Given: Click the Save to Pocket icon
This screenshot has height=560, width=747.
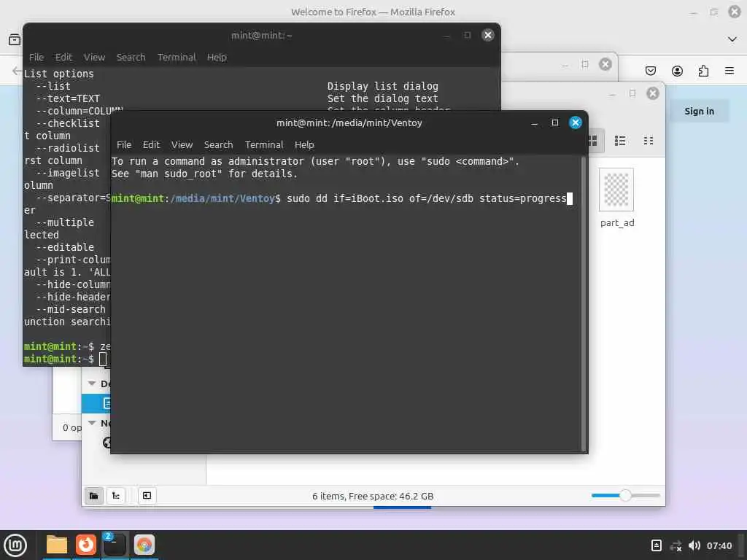Looking at the screenshot, I should (650, 71).
